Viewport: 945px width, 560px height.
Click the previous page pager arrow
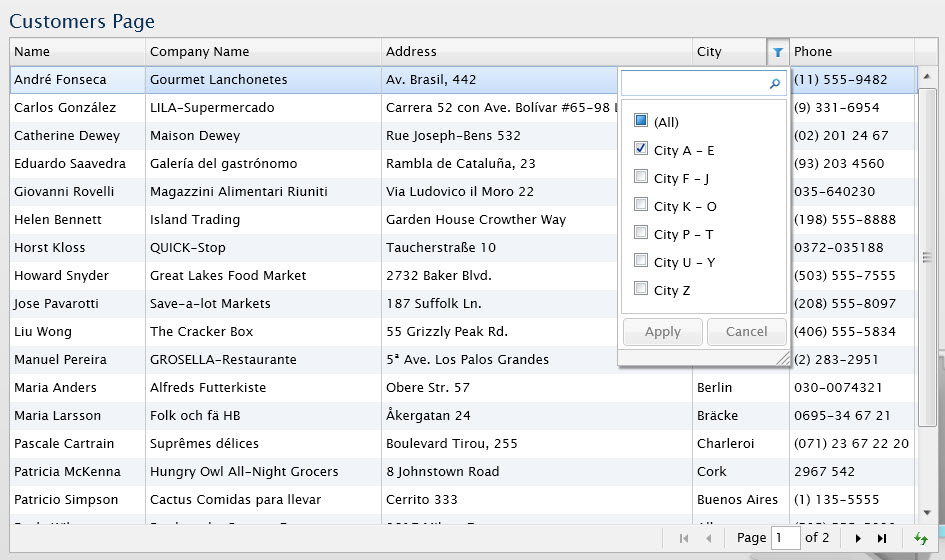(709, 538)
